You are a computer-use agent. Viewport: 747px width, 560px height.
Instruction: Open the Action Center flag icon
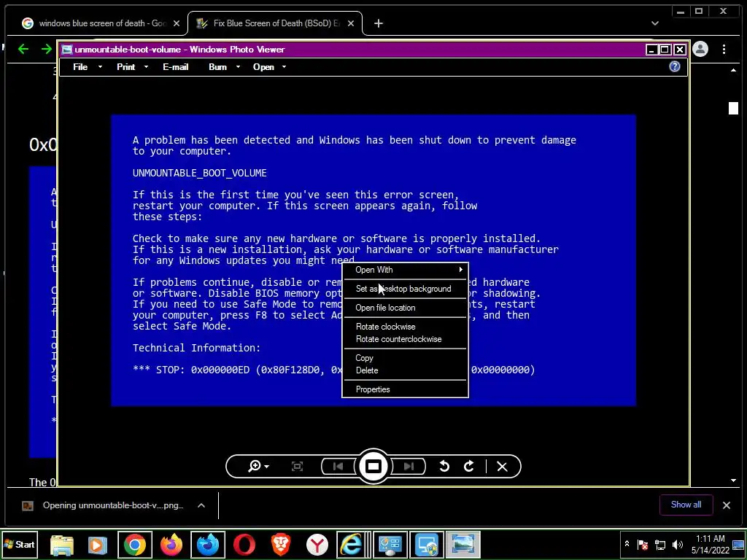[x=643, y=544]
